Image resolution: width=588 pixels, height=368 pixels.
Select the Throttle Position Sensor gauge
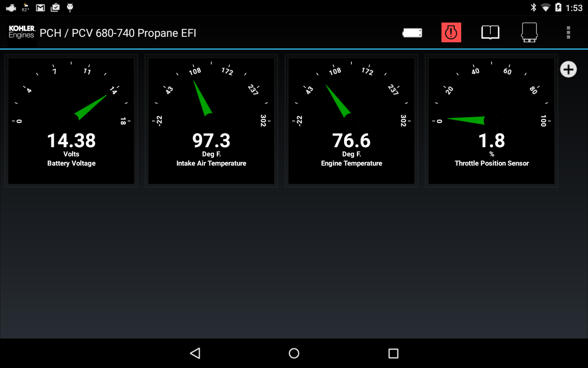[x=492, y=121]
